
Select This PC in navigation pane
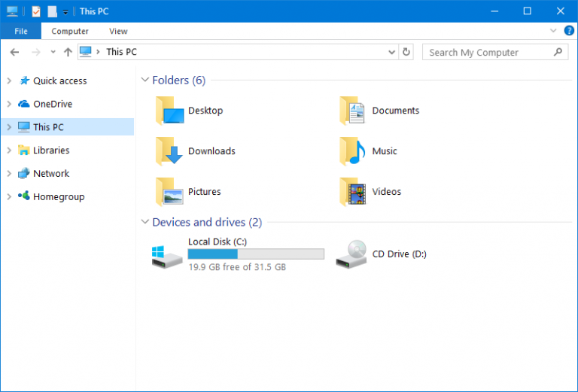[x=68, y=127]
